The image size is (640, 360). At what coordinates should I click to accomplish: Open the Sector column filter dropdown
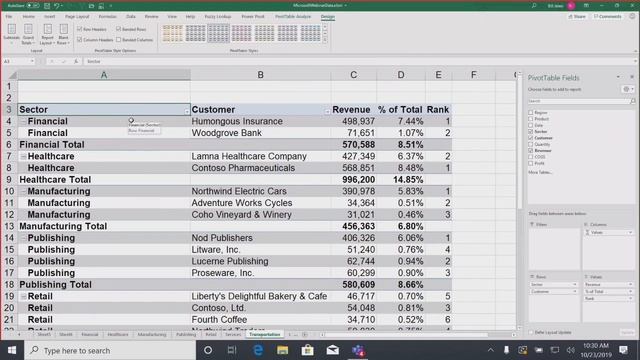pos(187,111)
